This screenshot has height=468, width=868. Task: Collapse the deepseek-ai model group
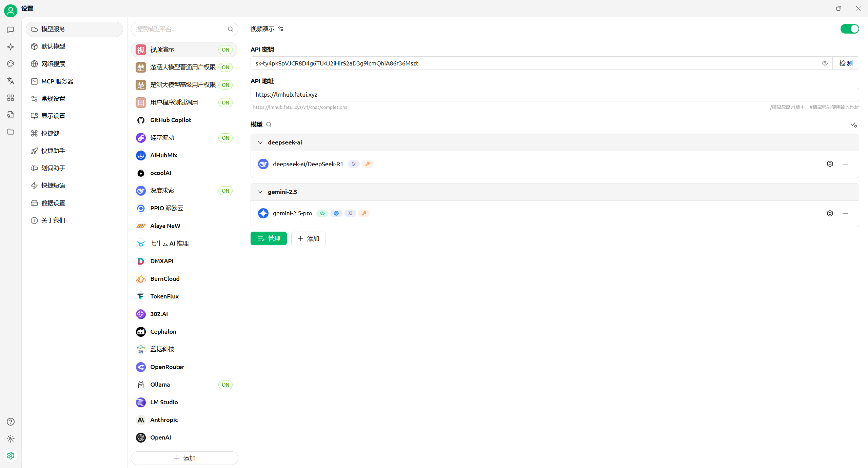coord(260,142)
